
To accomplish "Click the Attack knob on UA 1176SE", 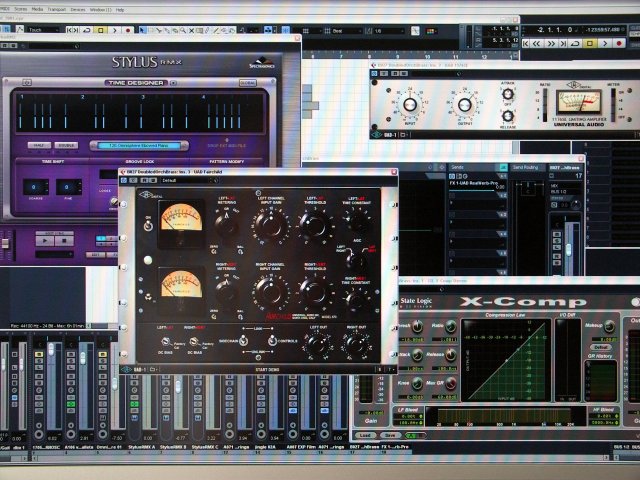I will click(x=507, y=94).
